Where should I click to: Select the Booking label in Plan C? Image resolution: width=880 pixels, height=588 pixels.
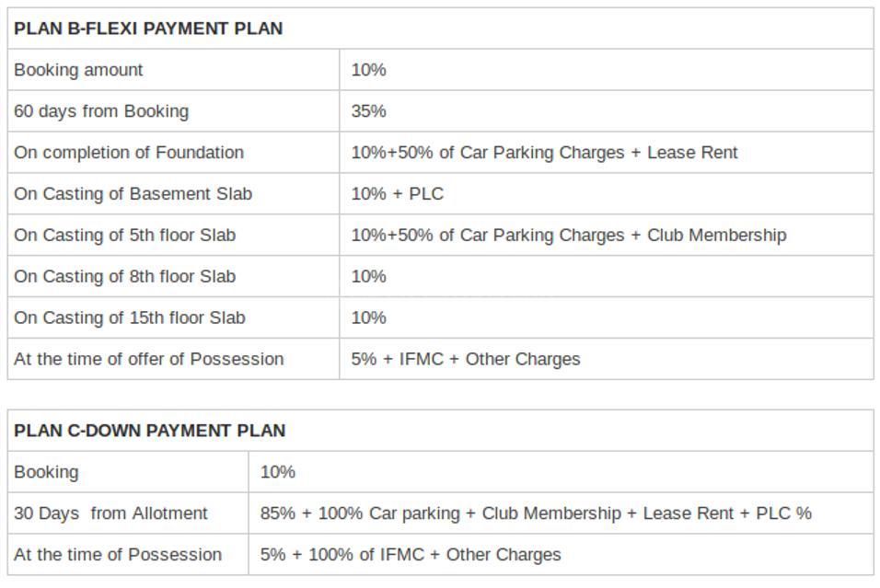tap(46, 472)
